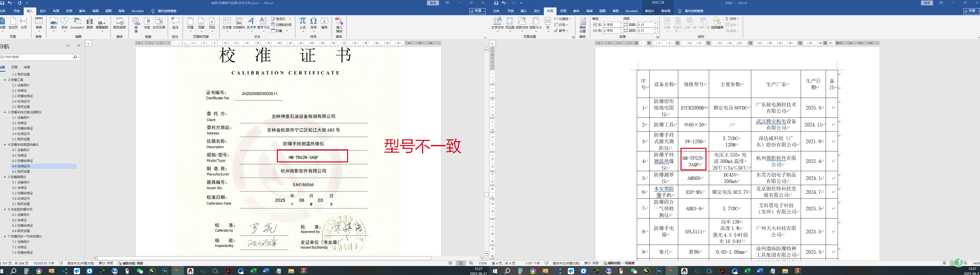Open the 表布局 tab in right window
Viewport: 980px width, 275px height.
pos(666,11)
